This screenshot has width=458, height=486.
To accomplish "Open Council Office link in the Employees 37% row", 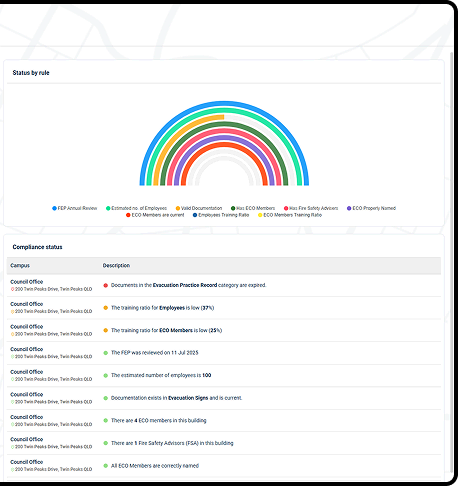I will click(x=27, y=304).
